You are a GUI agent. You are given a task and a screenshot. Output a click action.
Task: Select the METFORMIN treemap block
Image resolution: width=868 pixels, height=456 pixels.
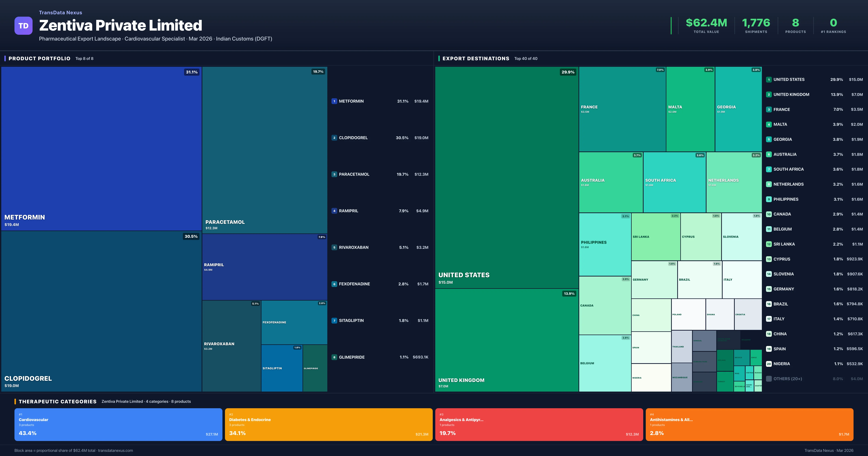101,148
